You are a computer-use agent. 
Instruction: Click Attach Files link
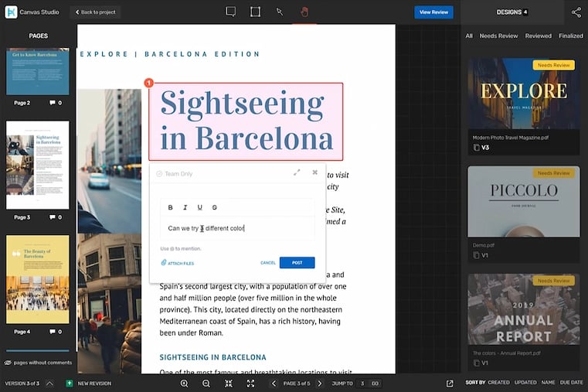click(177, 263)
